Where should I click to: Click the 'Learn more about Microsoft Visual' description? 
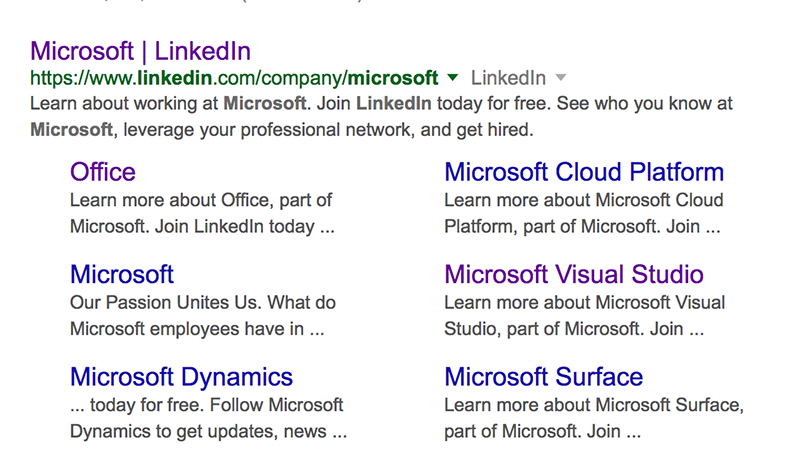point(585,316)
